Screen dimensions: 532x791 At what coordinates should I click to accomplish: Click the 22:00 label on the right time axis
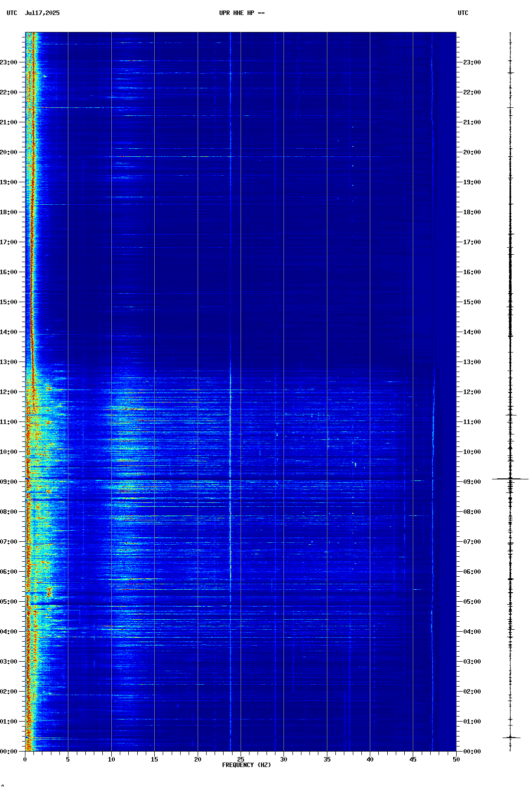[472, 92]
